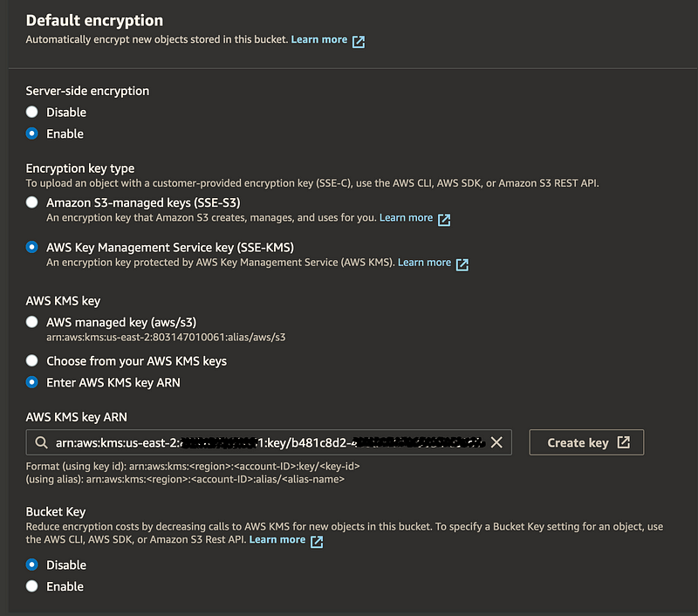Select Disable under Server-side encryption
Screen dimensions: 698x616
pyautogui.click(x=32, y=113)
